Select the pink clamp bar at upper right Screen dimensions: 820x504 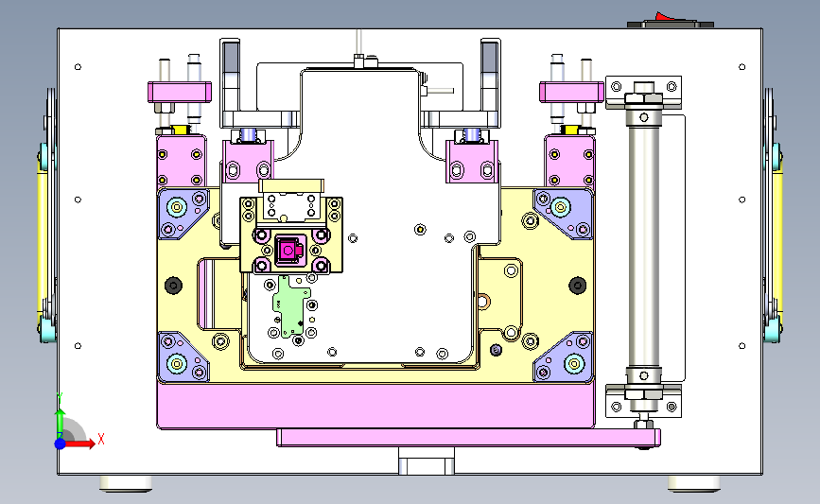point(571,92)
